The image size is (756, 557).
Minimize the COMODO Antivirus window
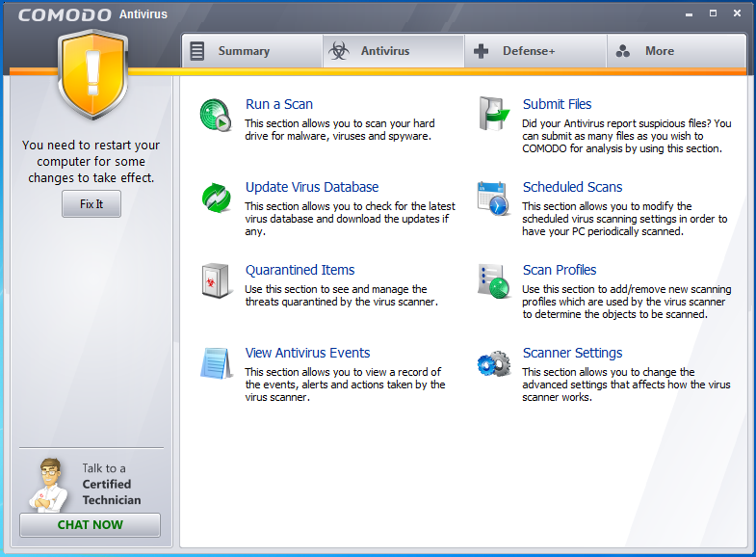coord(689,14)
